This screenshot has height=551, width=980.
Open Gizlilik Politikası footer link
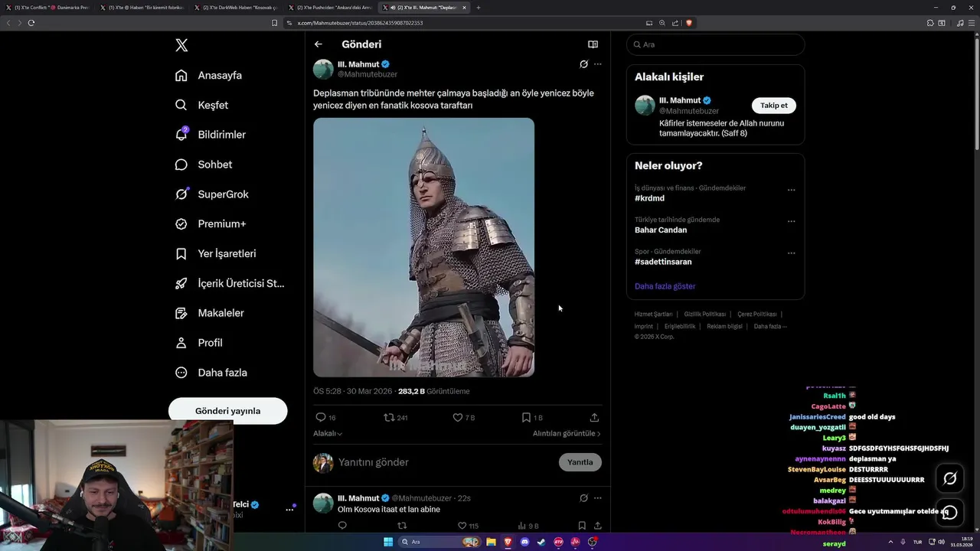point(704,315)
